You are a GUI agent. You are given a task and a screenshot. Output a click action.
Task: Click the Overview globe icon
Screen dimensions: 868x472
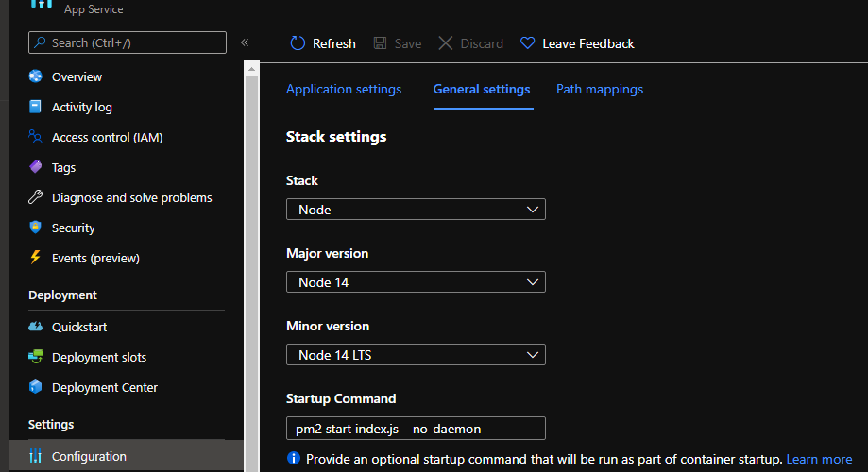click(x=36, y=76)
